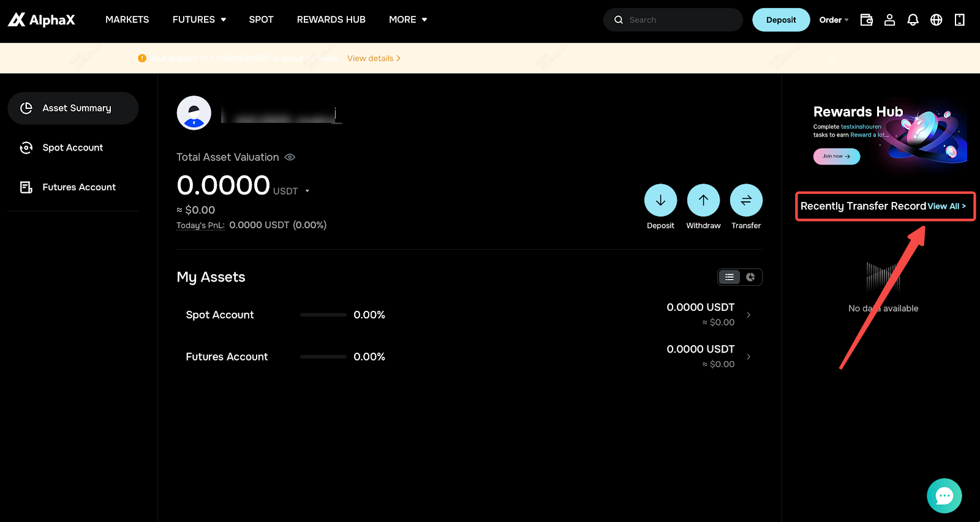
Task: Switch My Assets to list view
Action: point(729,277)
